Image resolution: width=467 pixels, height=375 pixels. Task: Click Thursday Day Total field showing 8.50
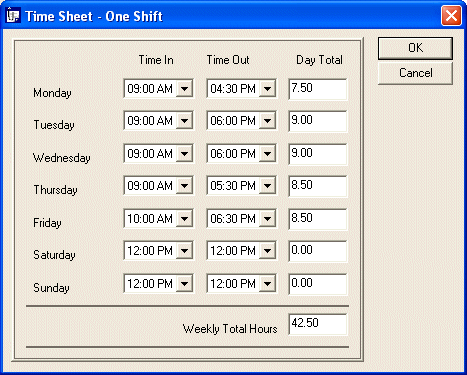(318, 186)
